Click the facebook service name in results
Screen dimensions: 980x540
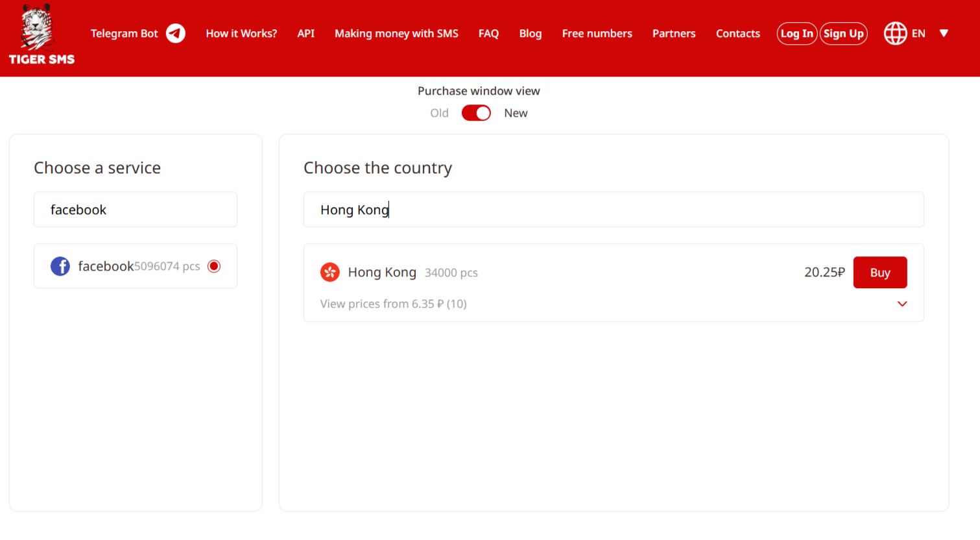[x=106, y=266]
